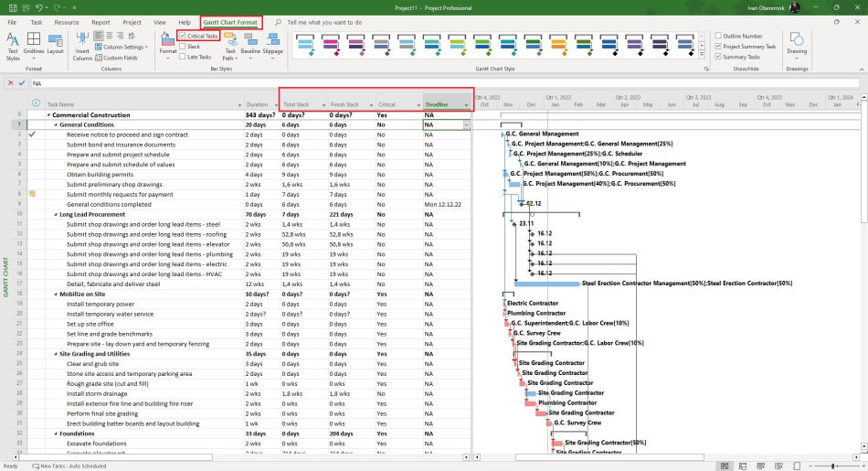
Task: Click New Tasks: Auto Scheduled status
Action: pyautogui.click(x=69, y=466)
